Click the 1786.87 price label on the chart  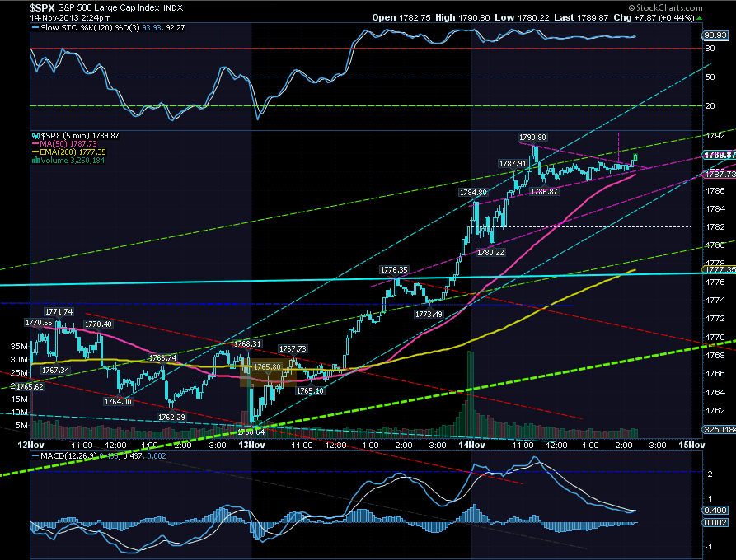[x=543, y=191]
